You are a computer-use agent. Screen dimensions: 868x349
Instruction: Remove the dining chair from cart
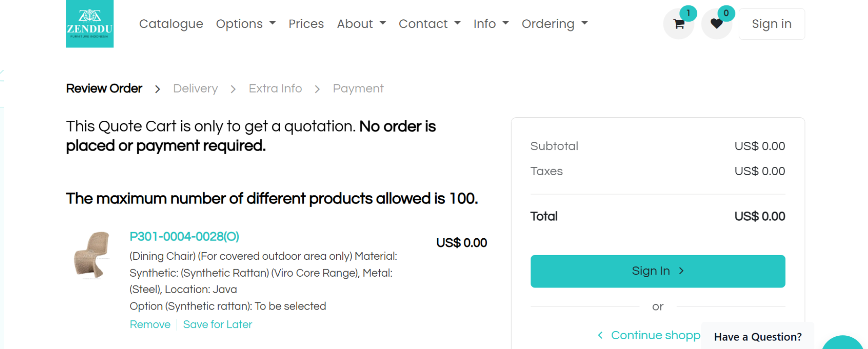(x=150, y=325)
